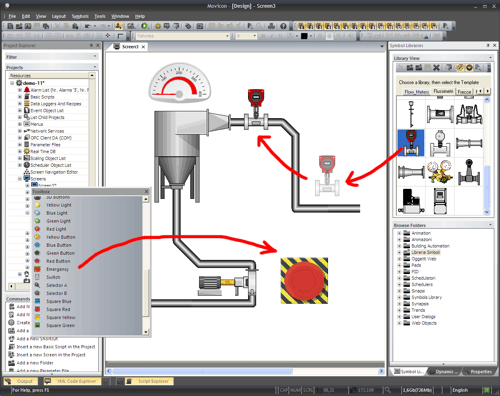Open the Properties tab at bottom right
Image resolution: width=500 pixels, height=396 pixels.
tap(481, 372)
